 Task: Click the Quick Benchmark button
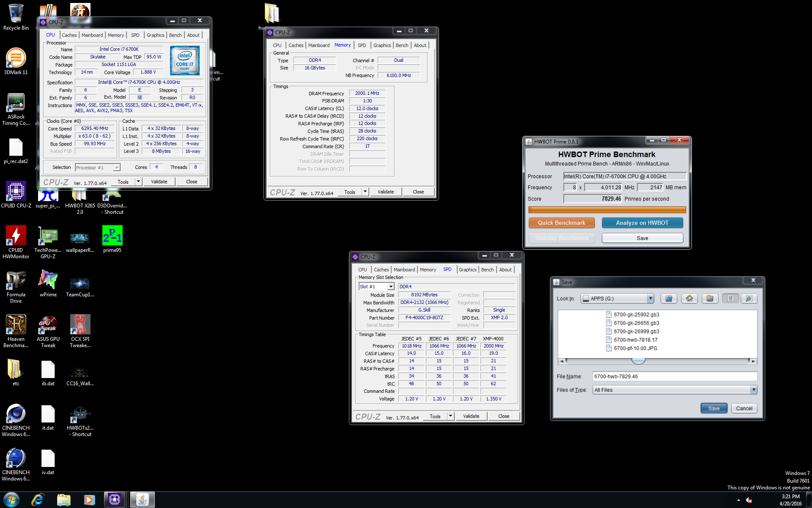(562, 223)
